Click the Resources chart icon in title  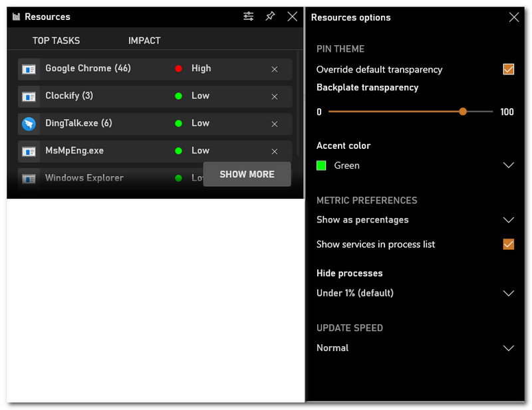(x=16, y=17)
